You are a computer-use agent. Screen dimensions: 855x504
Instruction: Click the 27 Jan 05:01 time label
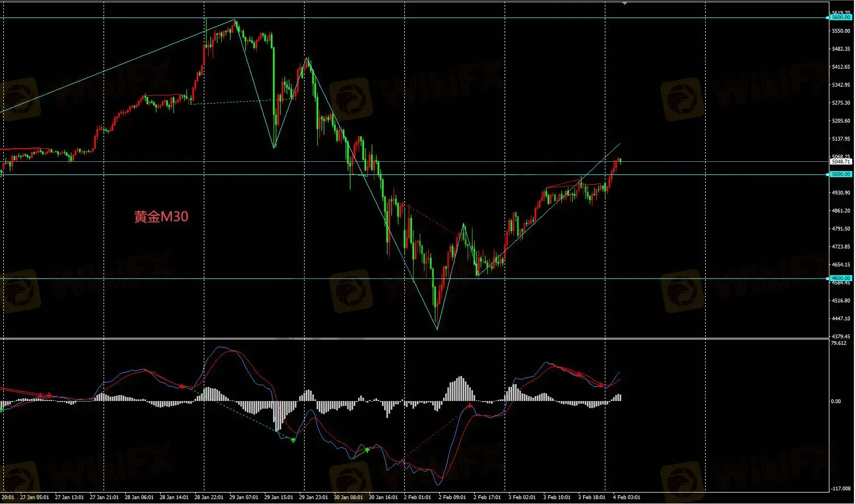point(34,497)
